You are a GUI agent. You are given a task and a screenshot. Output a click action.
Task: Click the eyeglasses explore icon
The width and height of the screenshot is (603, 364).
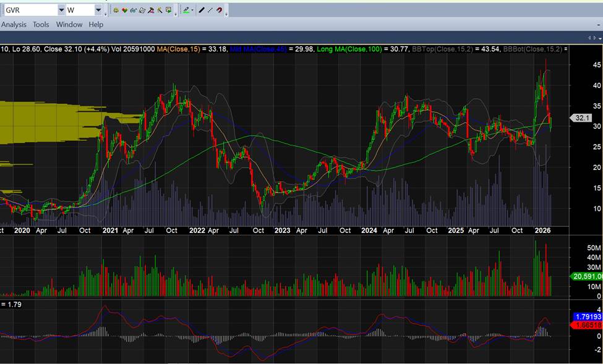[134, 11]
